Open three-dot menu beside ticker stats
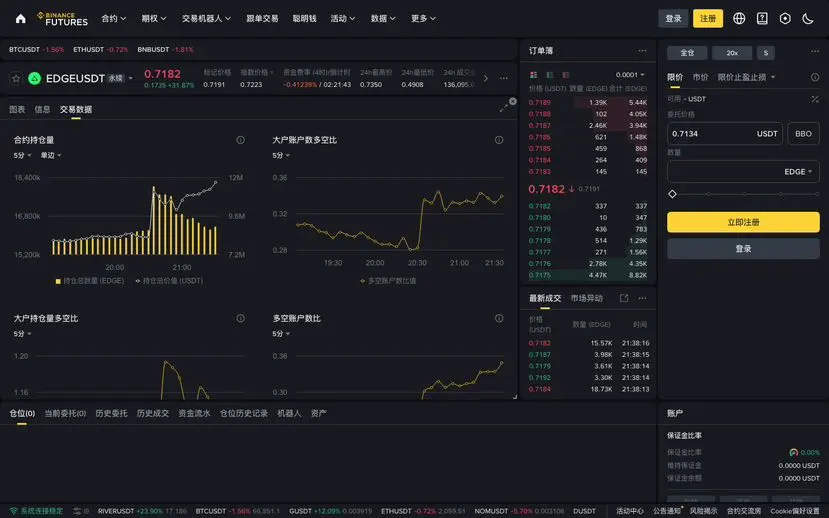 (504, 78)
